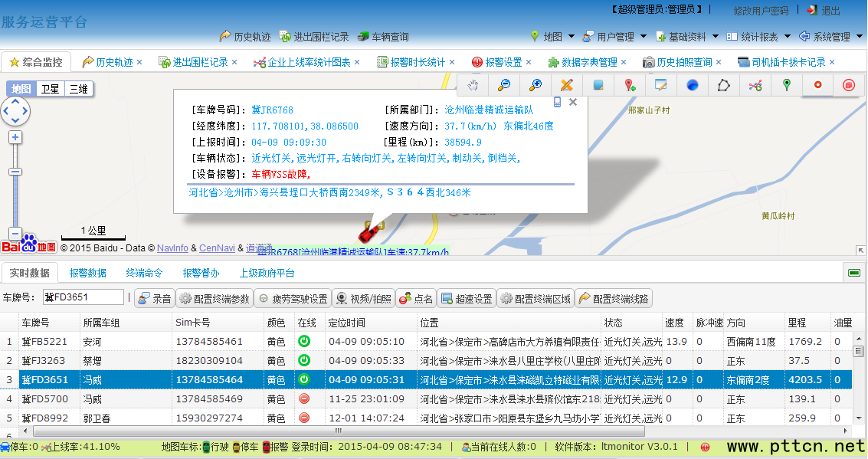
Task: Toggle online status icon for 冀FB5221
Action: tap(304, 341)
